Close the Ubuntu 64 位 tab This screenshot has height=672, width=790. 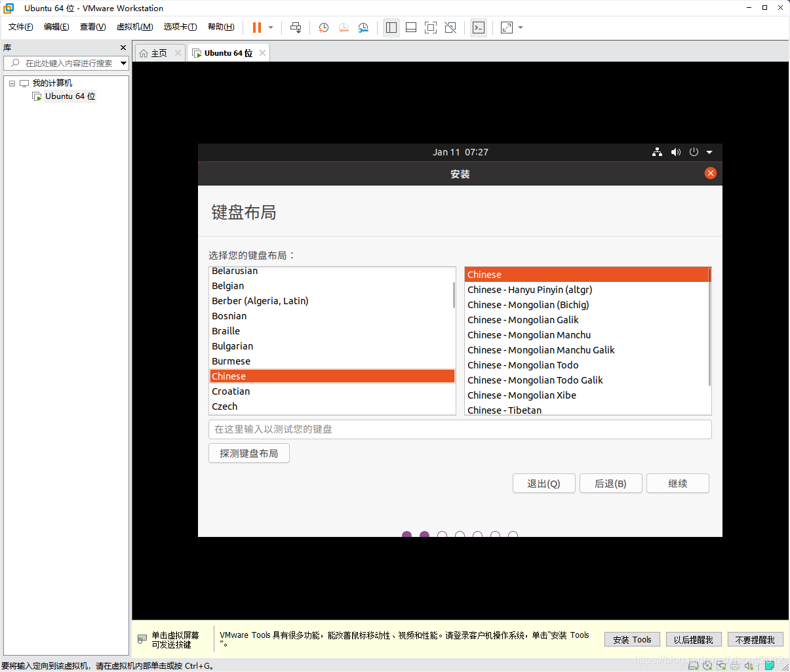(x=262, y=53)
